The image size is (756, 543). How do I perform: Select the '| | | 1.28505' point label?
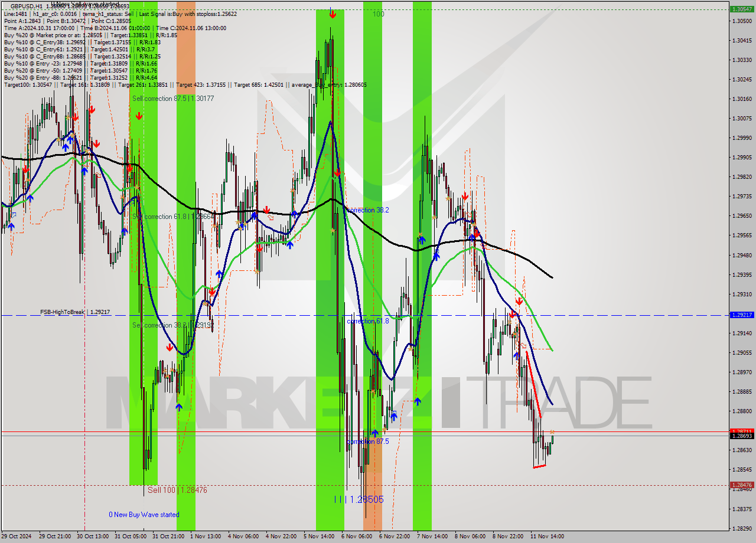point(359,499)
